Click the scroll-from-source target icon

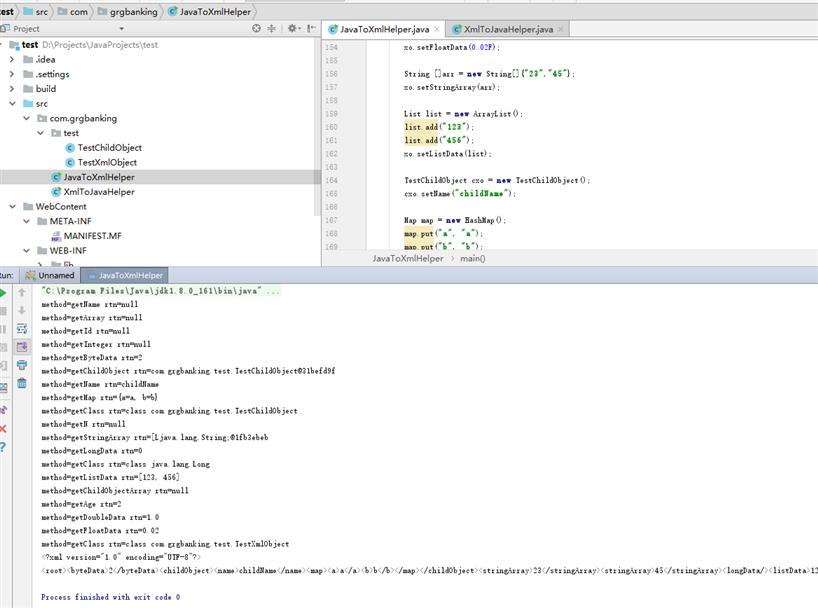256,29
